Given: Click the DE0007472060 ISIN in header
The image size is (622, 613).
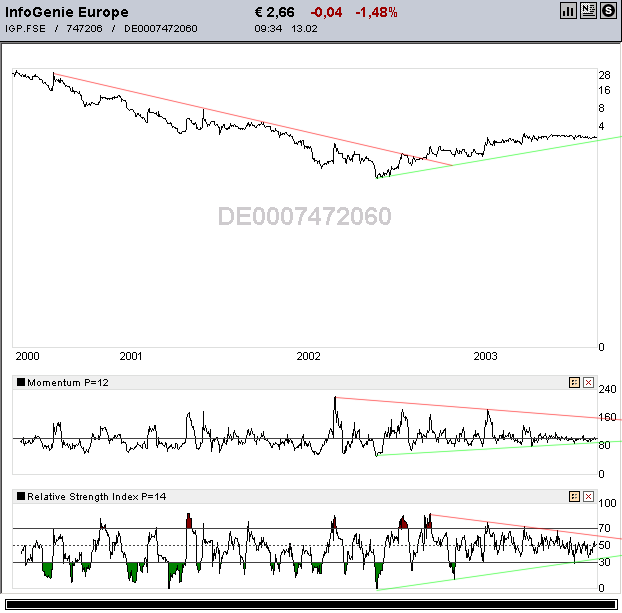Looking at the screenshot, I should (161, 29).
